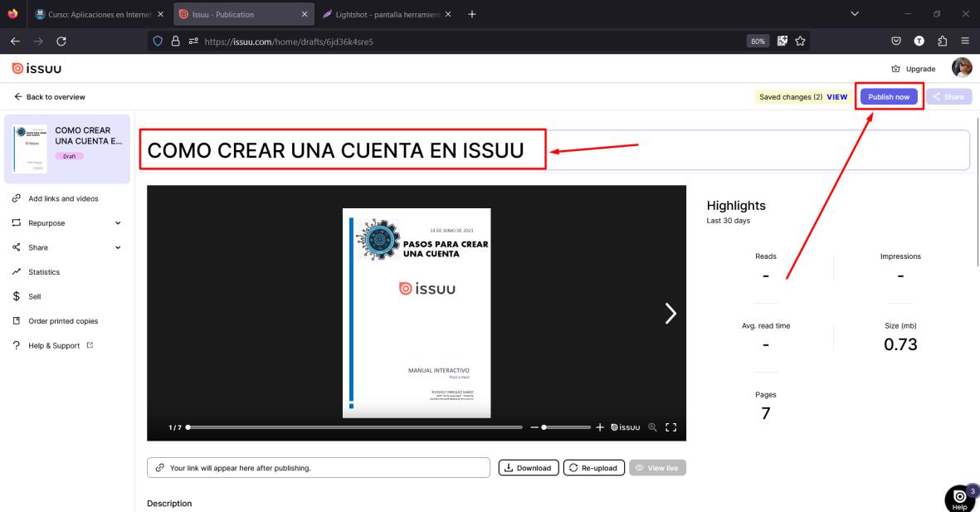Click the site padlock icon
The width and height of the screenshot is (980, 512).
click(x=176, y=41)
